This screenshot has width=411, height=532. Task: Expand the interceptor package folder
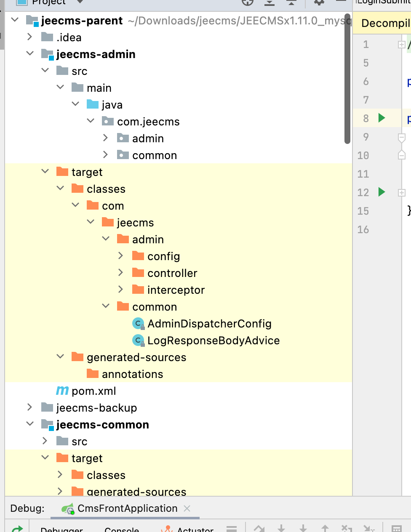coord(120,290)
